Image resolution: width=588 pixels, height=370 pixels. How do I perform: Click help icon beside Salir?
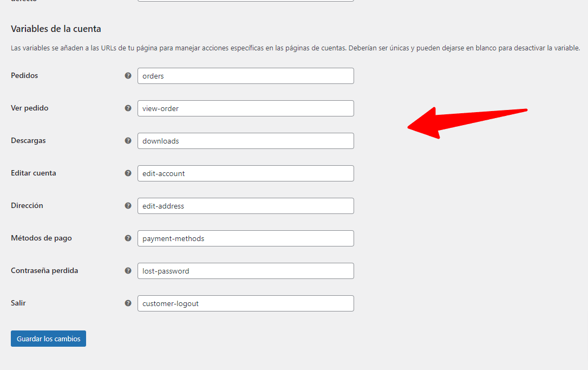[128, 303]
